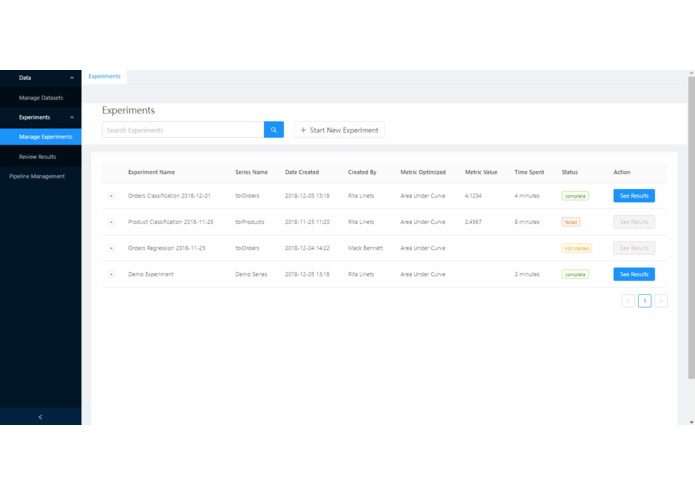Click metric value 2.4567
The height and width of the screenshot is (494, 695).
(x=473, y=222)
